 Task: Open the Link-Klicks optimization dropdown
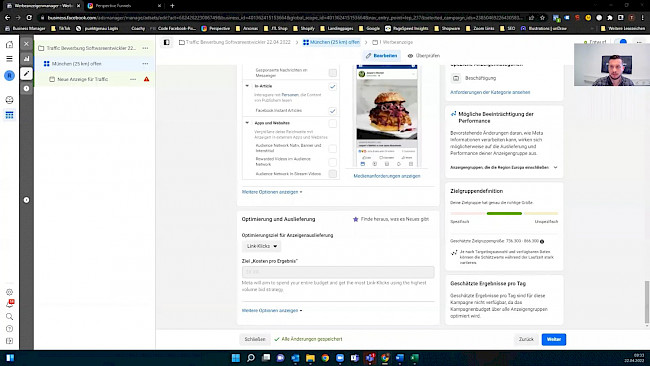[x=262, y=246]
